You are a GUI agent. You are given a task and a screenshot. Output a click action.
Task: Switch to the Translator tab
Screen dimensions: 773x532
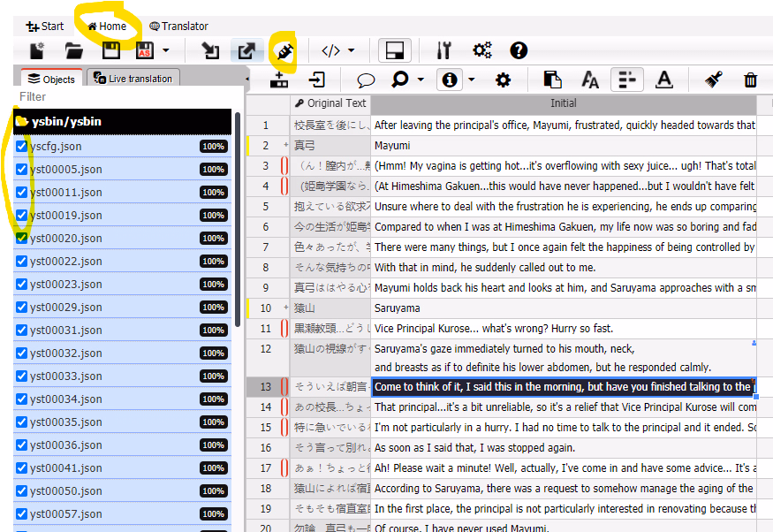tap(178, 27)
